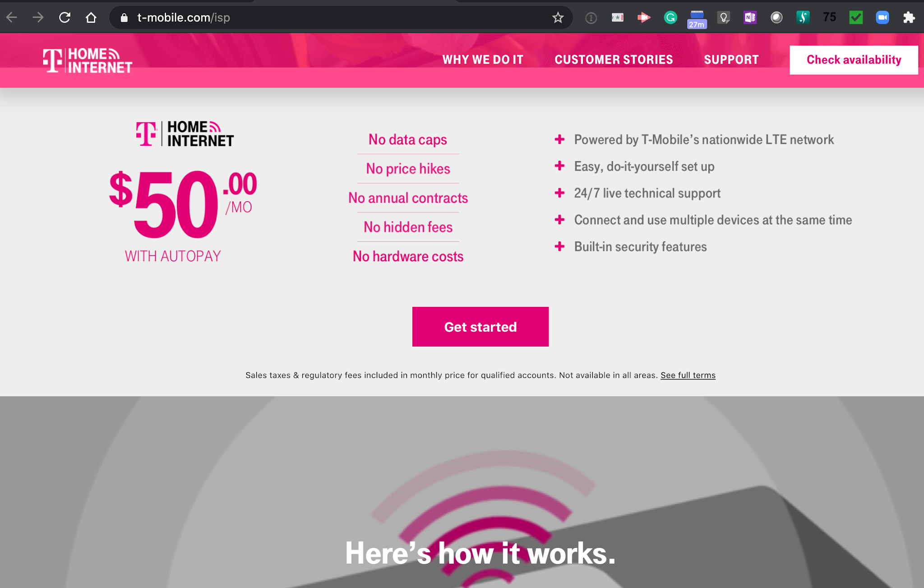
Task: Click the browser back arrow
Action: (12, 18)
